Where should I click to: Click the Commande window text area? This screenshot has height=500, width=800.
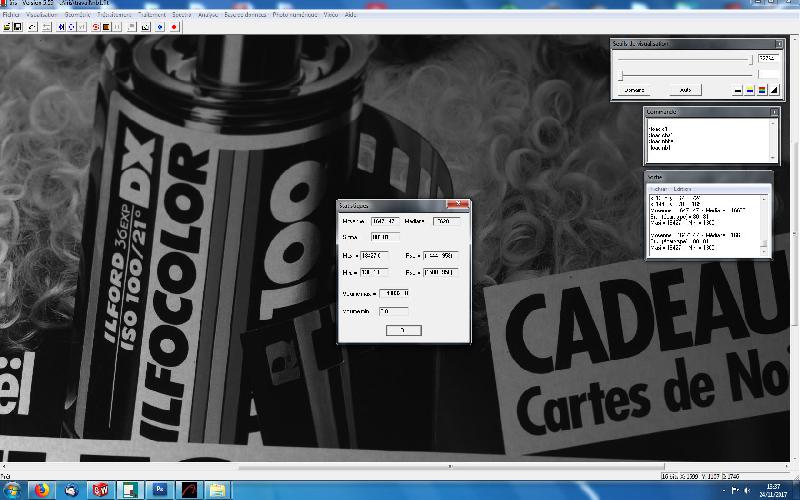pos(709,139)
